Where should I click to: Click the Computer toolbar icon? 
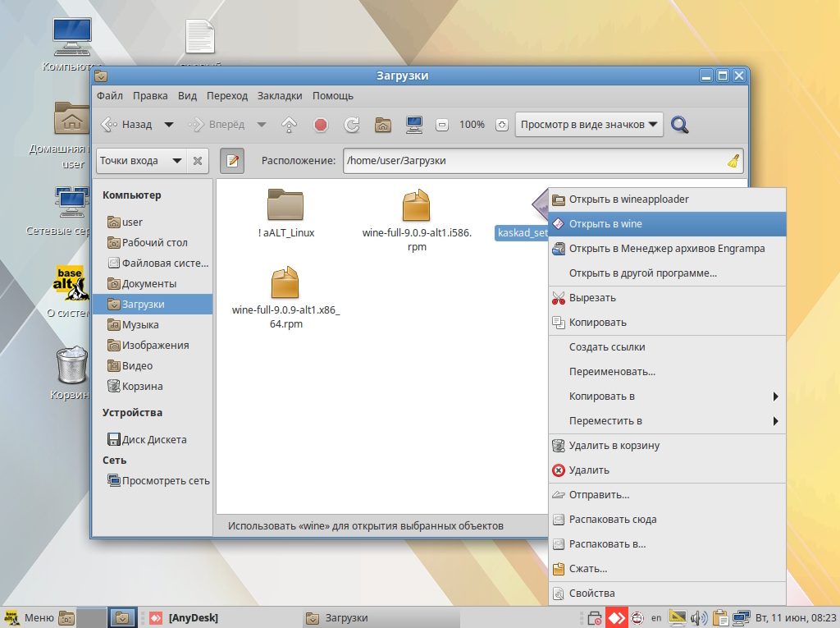tap(413, 125)
